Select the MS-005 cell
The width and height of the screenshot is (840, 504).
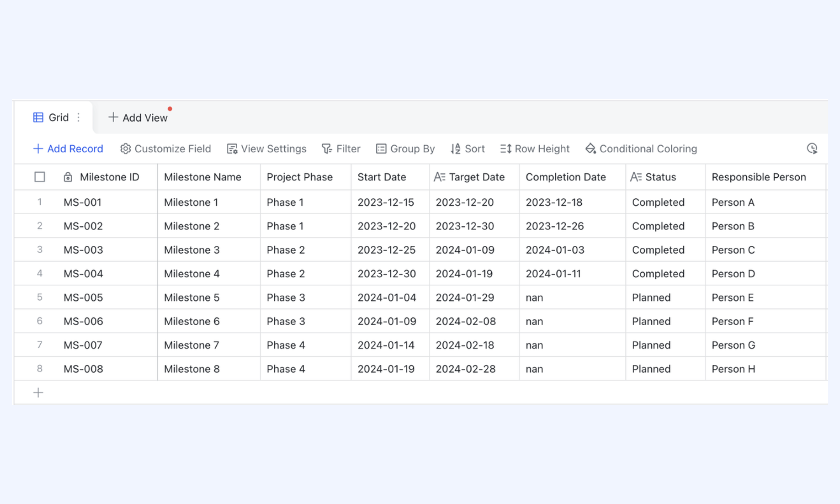pyautogui.click(x=107, y=297)
